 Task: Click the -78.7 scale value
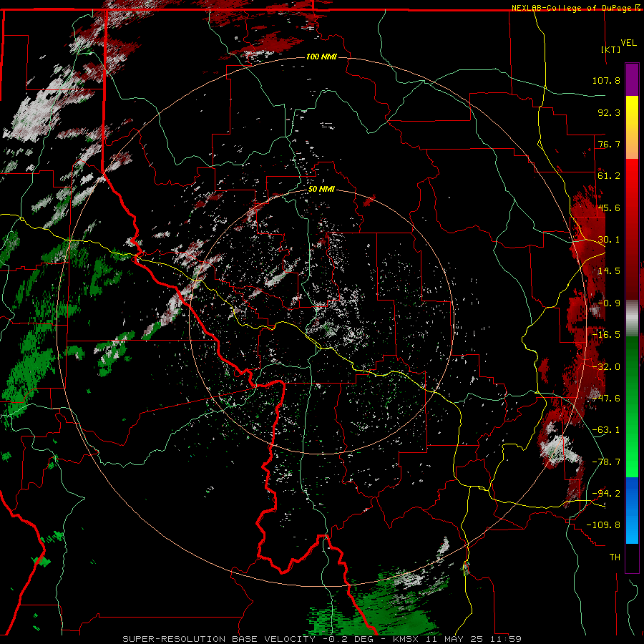pos(606,462)
